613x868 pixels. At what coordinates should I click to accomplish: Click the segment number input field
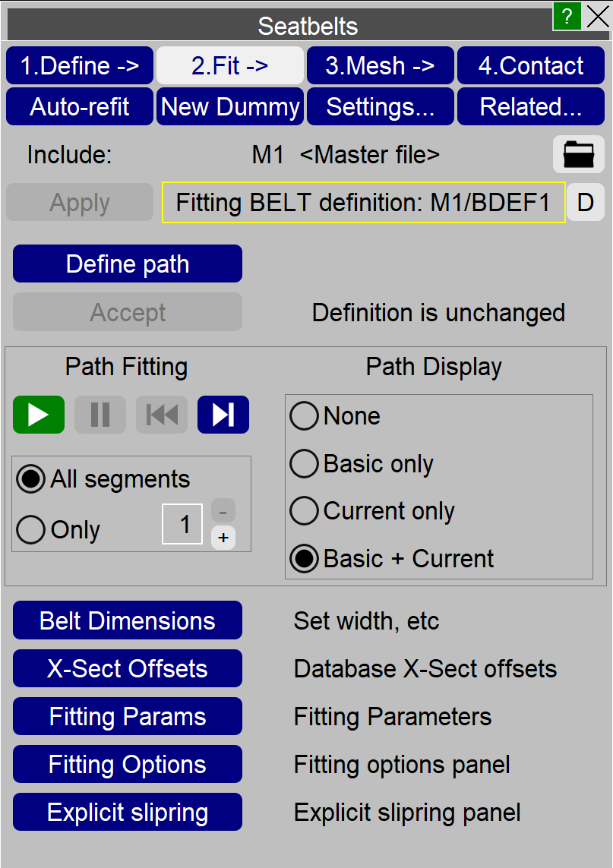(183, 524)
